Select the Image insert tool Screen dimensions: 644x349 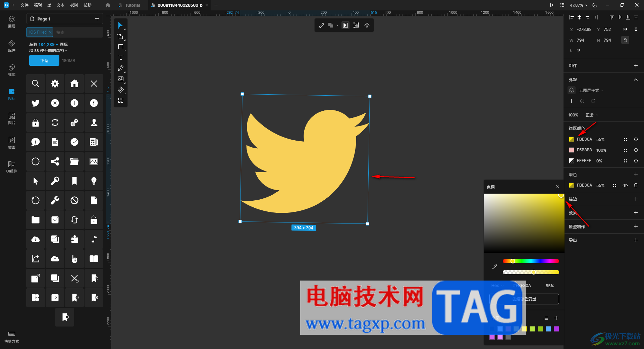coord(121,79)
